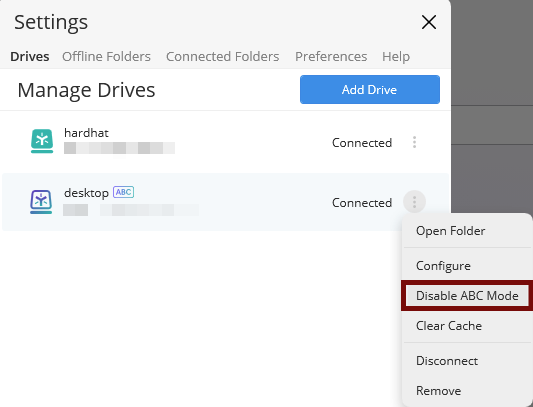Toggle the desktop drive three-dot menu
533x407 pixels.
click(x=414, y=202)
